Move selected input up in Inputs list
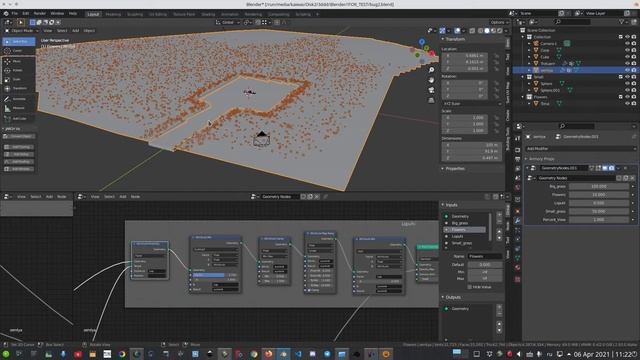Viewport: 640px width, 360px height. click(499, 231)
